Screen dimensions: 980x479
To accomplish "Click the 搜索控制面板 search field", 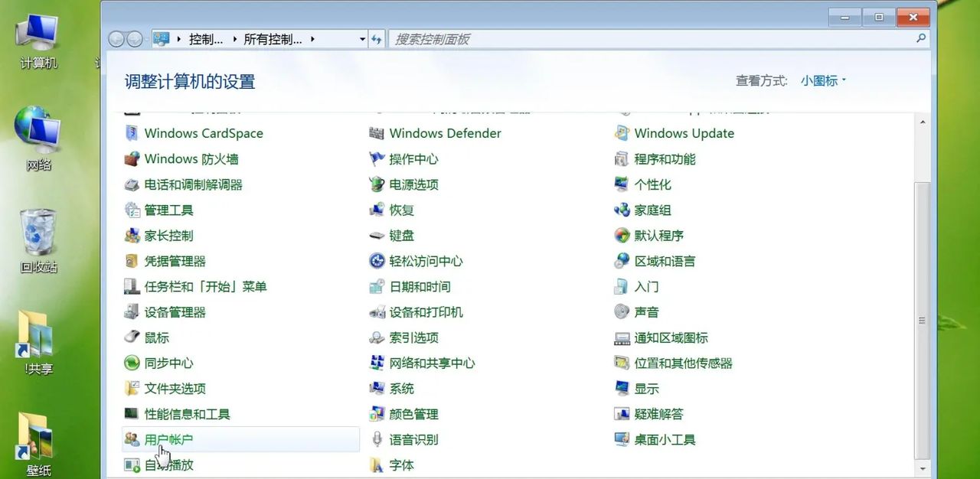I will [x=536, y=39].
